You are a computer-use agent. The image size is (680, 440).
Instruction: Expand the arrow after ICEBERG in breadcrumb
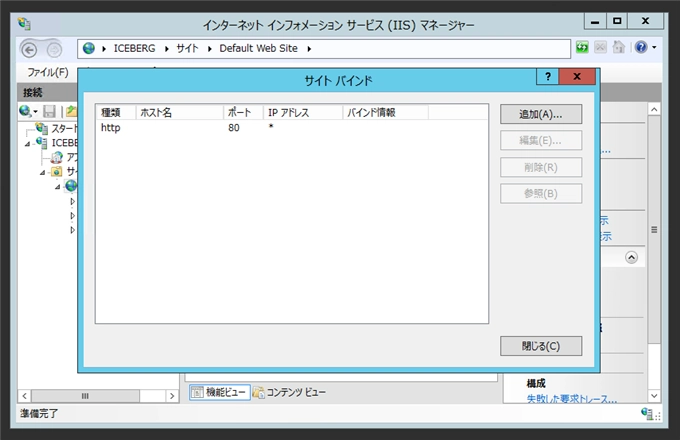tap(167, 49)
